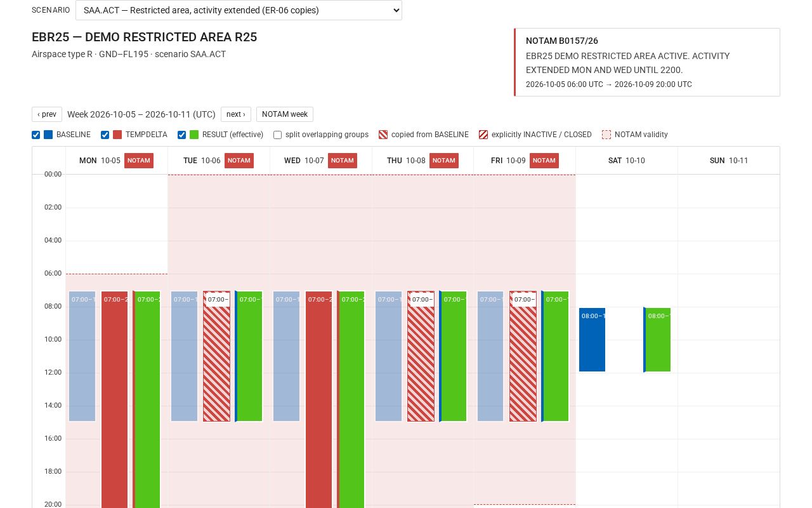This screenshot has height=508, width=812.
Task: Select Saturday's green RESULT block
Action: click(658, 340)
